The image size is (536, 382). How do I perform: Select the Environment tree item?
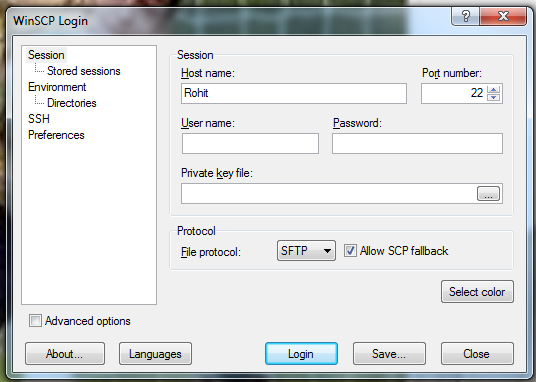click(x=57, y=87)
